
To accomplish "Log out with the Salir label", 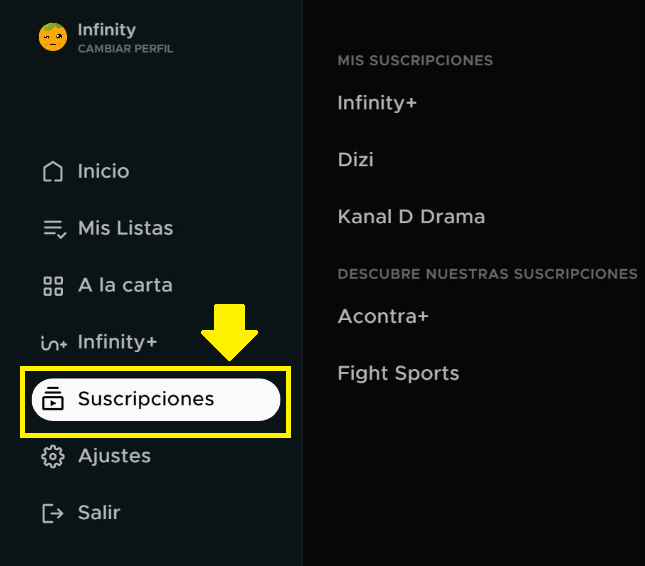I will [x=99, y=513].
